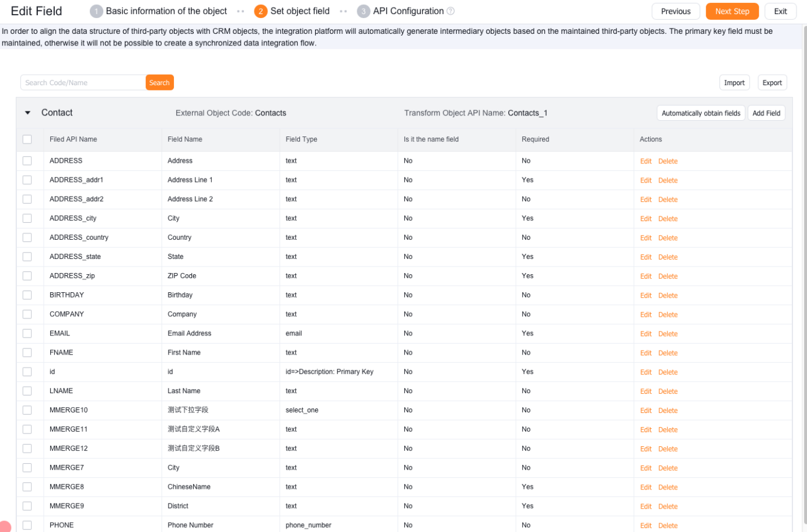
Task: Click the Exit button
Action: (x=780, y=11)
